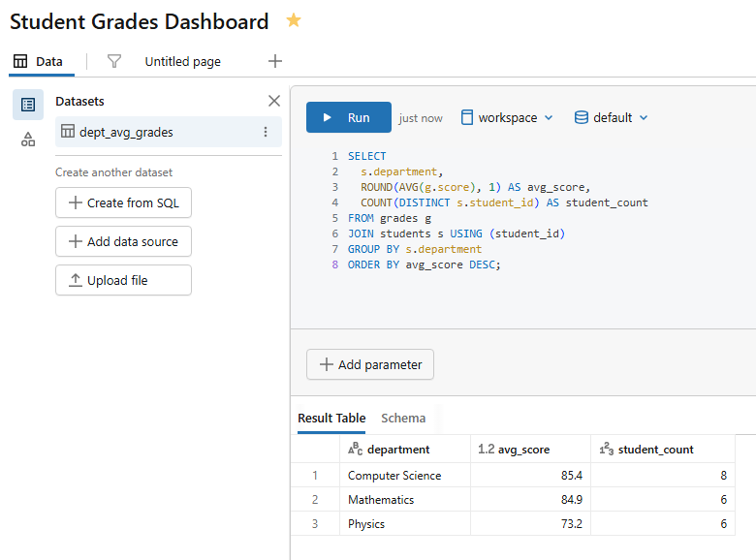Switch to Schema tab
This screenshot has width=756, height=560.
[403, 418]
